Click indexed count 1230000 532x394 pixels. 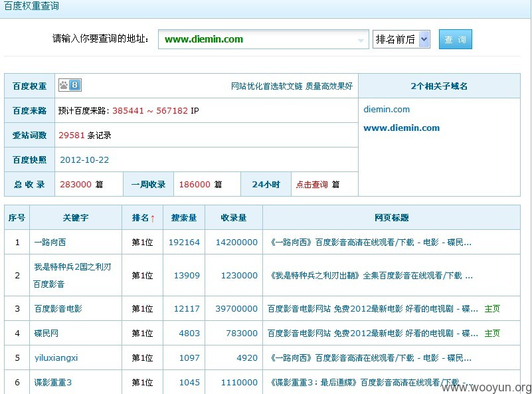(x=239, y=275)
